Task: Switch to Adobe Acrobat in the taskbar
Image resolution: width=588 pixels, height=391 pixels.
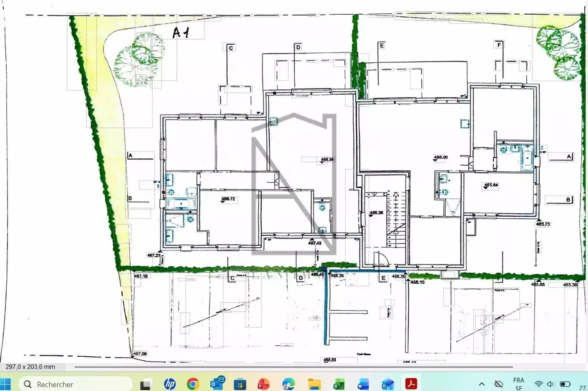Action: click(411, 384)
